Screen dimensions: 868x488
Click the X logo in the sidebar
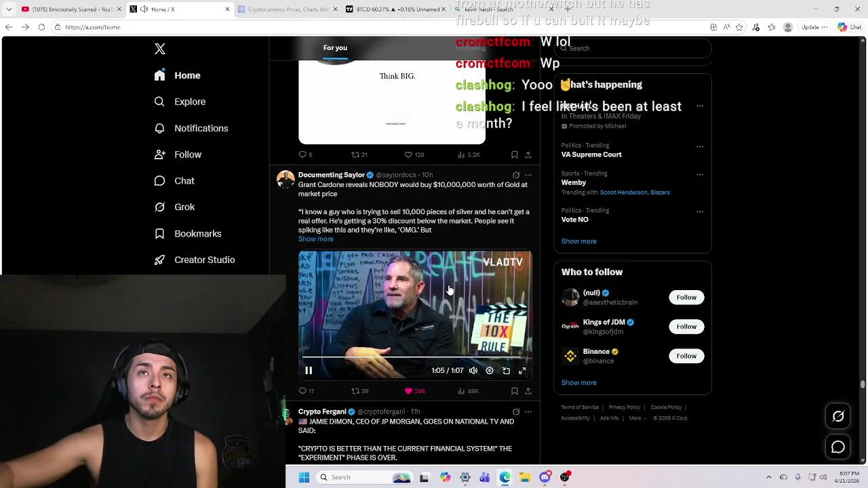[160, 49]
